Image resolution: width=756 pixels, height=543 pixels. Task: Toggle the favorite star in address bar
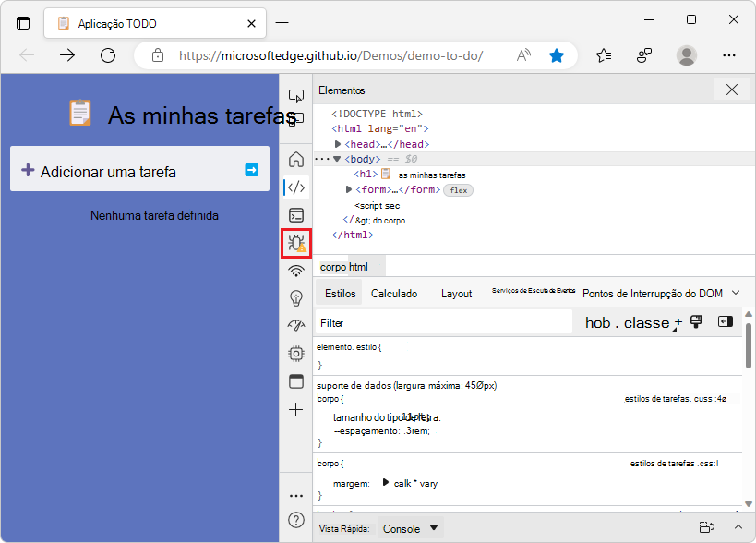[x=557, y=55]
